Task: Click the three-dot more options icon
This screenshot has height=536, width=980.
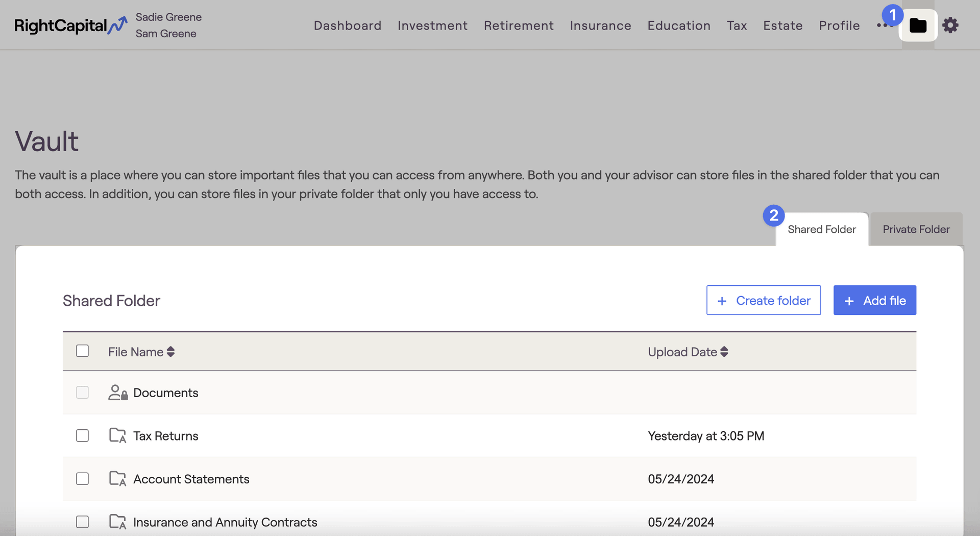Action: 881,26
